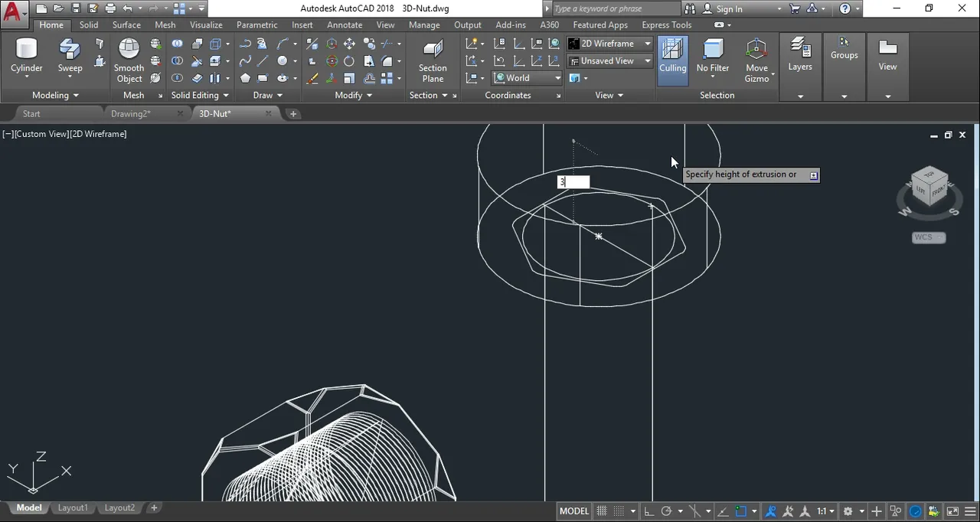Toggle annotation visibility icon in status bar

coord(771,511)
